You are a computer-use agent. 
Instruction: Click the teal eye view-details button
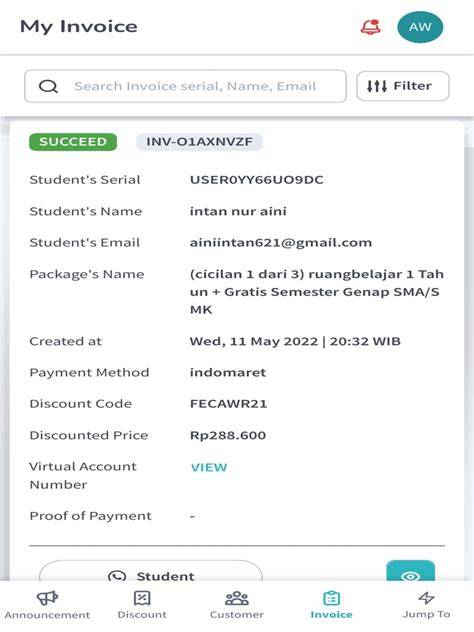[410, 571]
